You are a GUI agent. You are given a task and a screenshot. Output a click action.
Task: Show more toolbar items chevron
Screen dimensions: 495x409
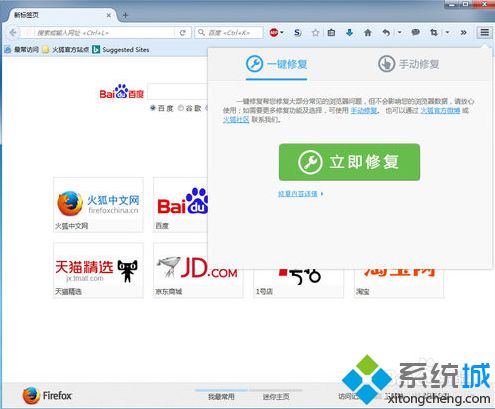tap(463, 33)
